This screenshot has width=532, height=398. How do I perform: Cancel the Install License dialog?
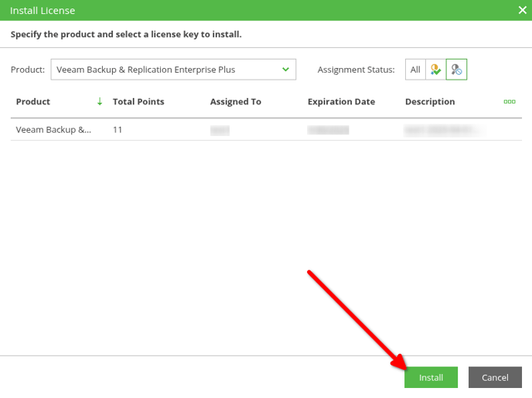[495, 377]
